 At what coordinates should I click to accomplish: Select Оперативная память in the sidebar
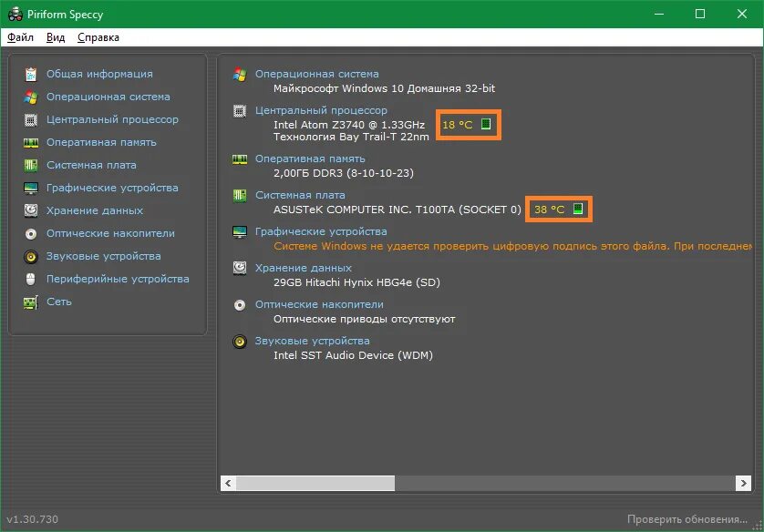point(101,143)
